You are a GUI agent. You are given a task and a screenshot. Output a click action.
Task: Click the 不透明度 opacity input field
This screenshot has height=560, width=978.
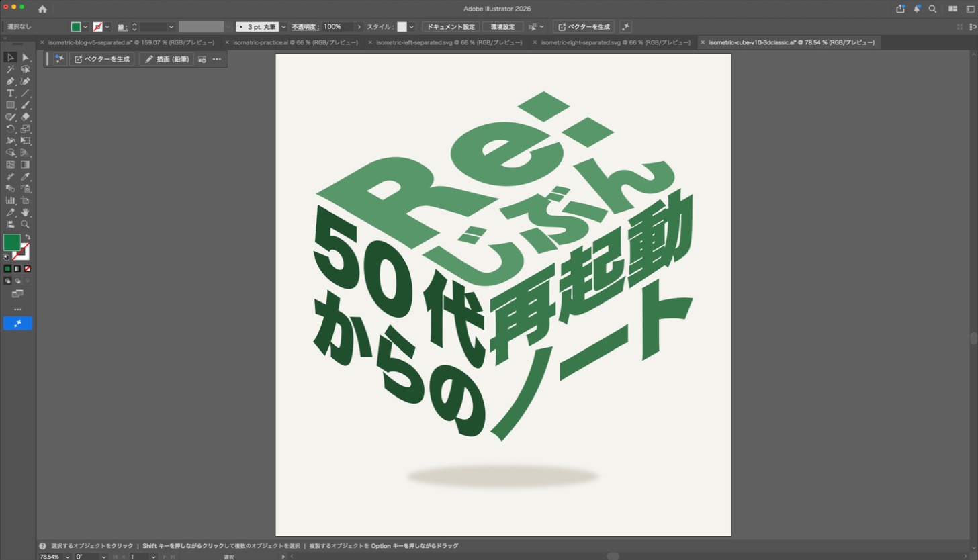[338, 27]
